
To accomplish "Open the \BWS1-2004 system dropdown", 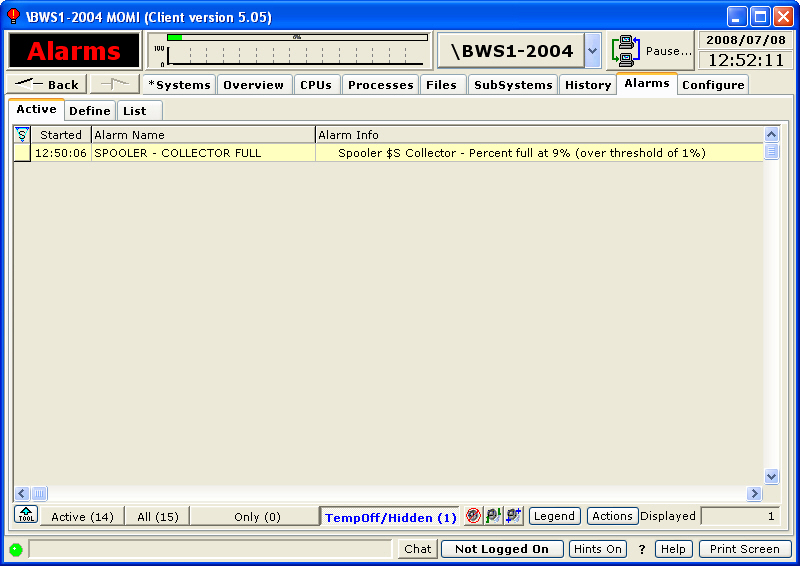I will (592, 51).
